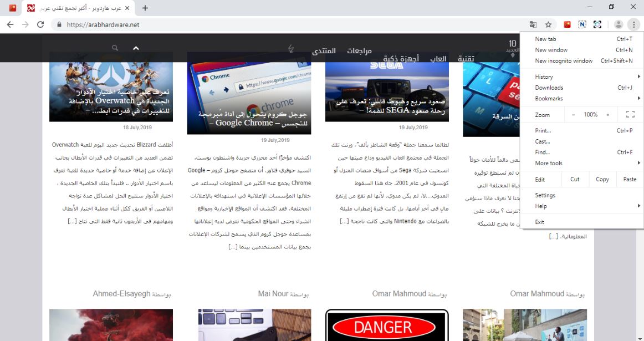
Task: Close the Arab Hardware tab
Action: [x=127, y=8]
